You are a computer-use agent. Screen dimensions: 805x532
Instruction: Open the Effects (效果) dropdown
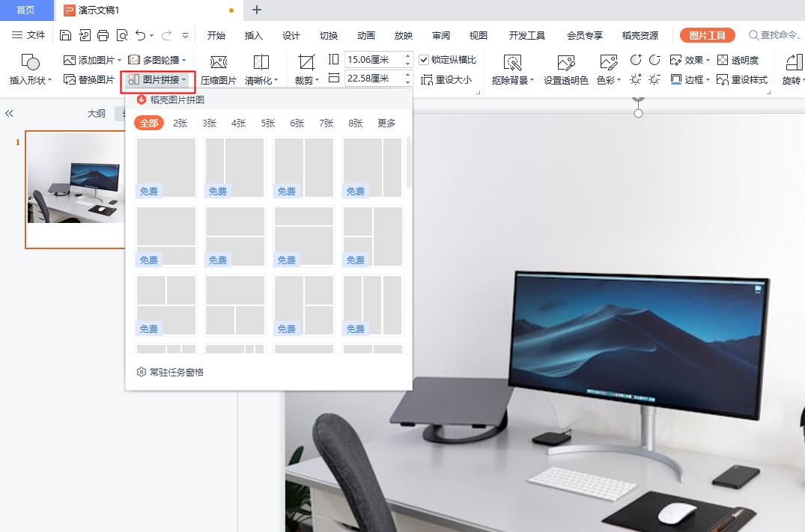(x=689, y=60)
